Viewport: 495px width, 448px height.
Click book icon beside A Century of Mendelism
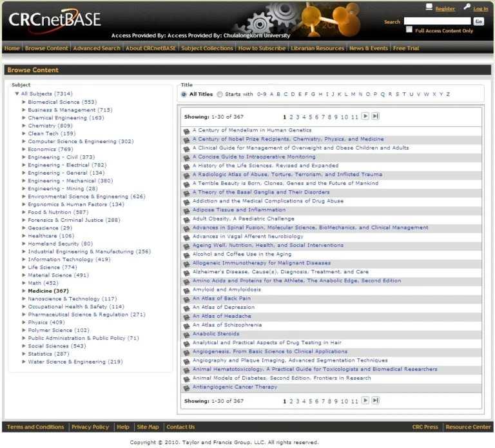[186, 131]
